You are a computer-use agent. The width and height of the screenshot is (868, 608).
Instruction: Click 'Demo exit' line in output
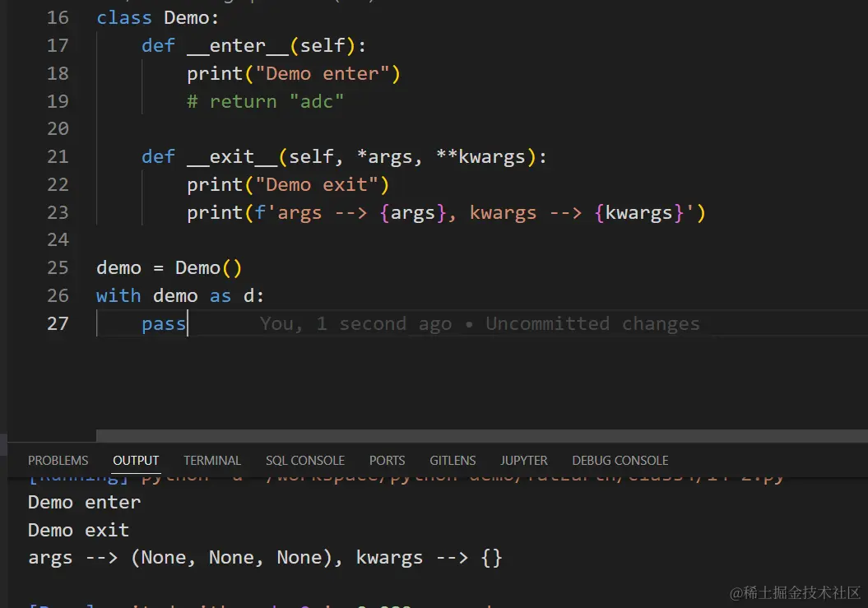tap(79, 530)
